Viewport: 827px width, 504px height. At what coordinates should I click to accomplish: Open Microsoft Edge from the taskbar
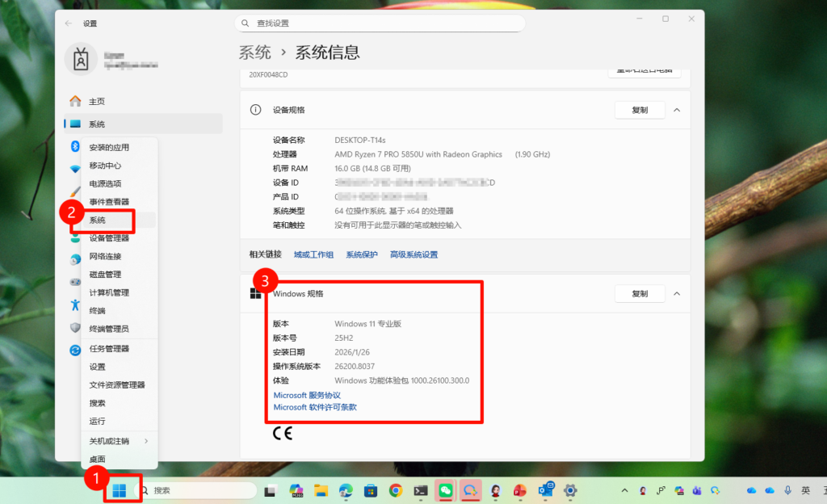[x=346, y=490]
